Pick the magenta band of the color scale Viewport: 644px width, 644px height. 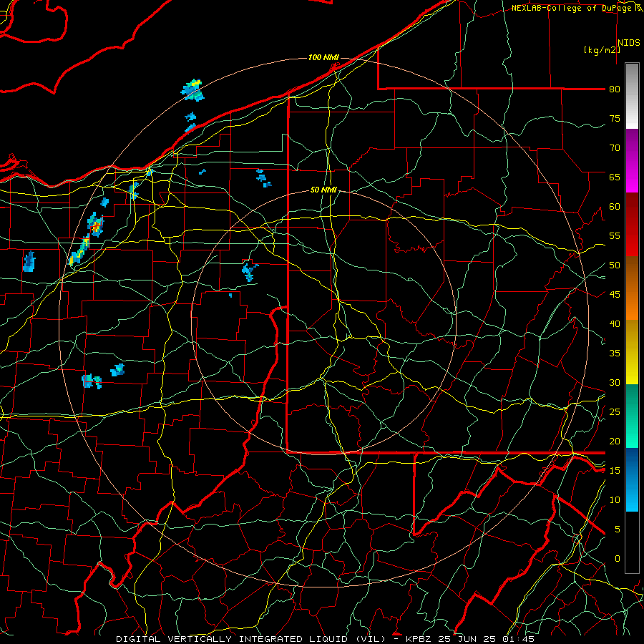[x=632, y=160]
